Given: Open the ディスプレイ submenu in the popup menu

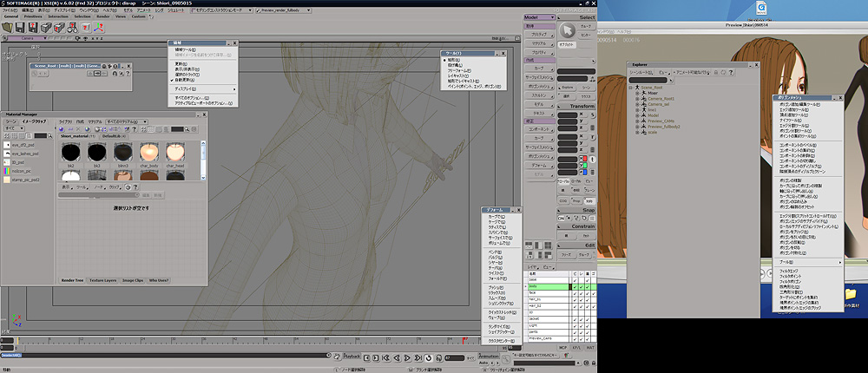Looking at the screenshot, I should [204, 88].
